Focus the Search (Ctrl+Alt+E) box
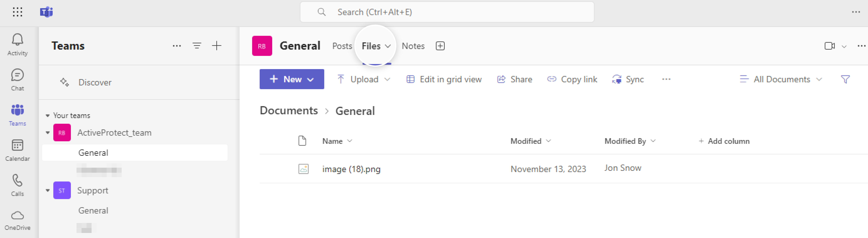Viewport: 868px width, 238px height. tap(447, 12)
